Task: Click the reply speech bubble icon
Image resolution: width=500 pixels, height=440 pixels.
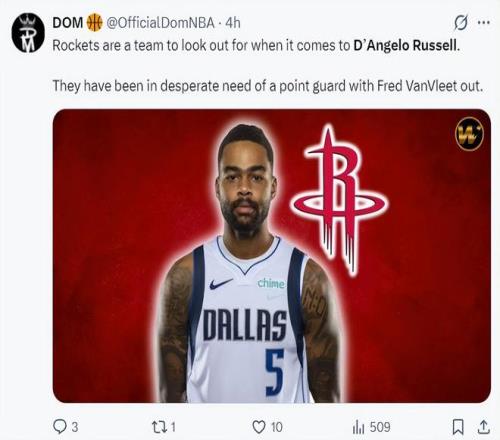Action: pyautogui.click(x=60, y=427)
